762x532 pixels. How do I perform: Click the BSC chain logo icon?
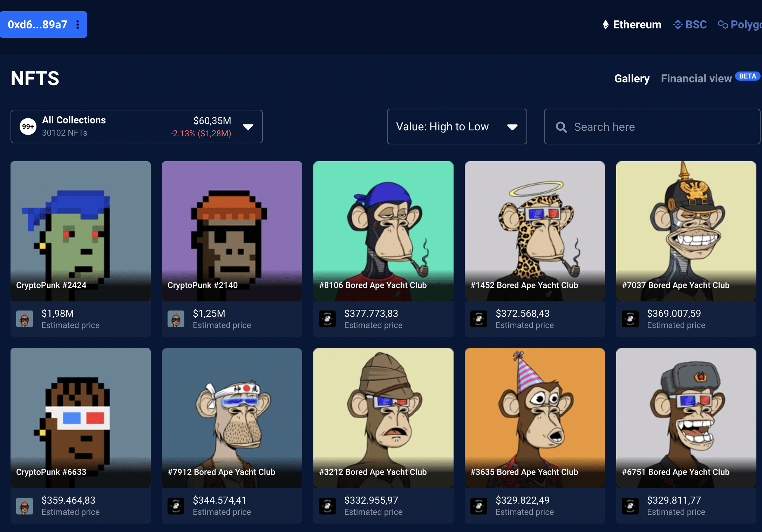tap(678, 25)
